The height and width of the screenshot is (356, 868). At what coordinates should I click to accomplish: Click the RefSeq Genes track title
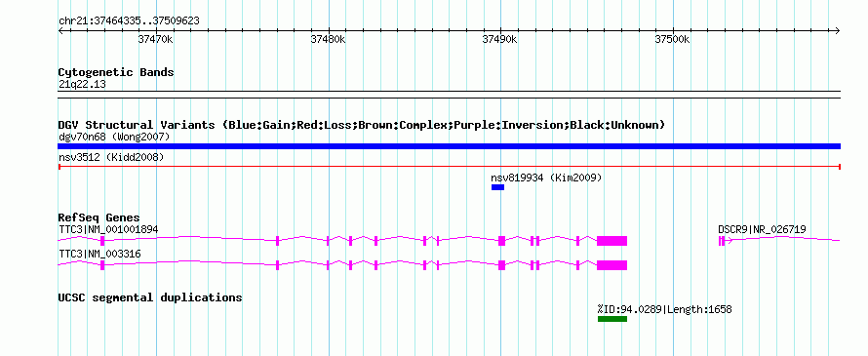(x=99, y=218)
